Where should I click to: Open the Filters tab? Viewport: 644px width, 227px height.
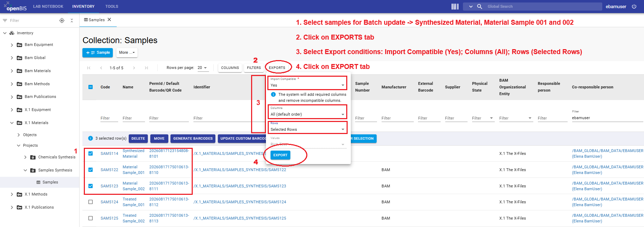point(254,68)
